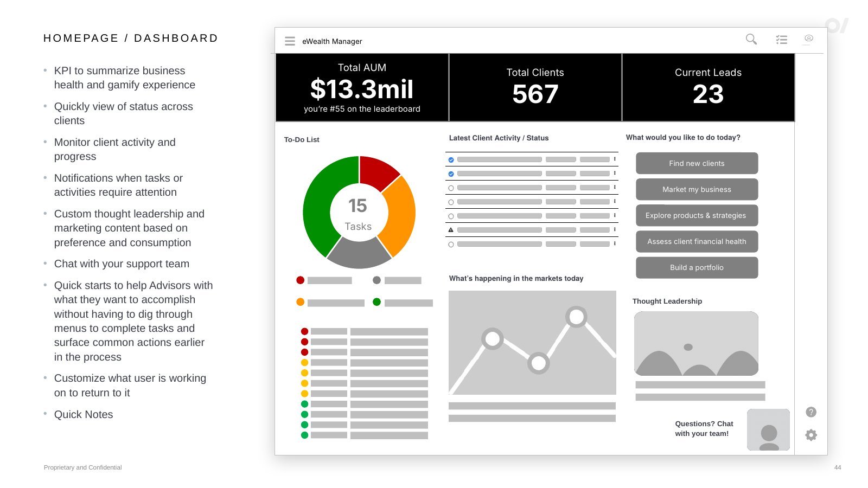Open the Total Clients 567 tile

tap(535, 87)
